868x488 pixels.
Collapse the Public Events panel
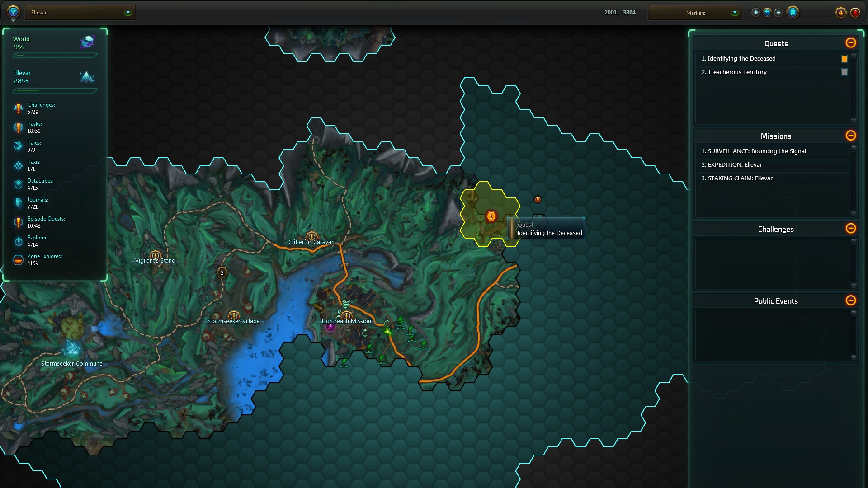coord(850,300)
